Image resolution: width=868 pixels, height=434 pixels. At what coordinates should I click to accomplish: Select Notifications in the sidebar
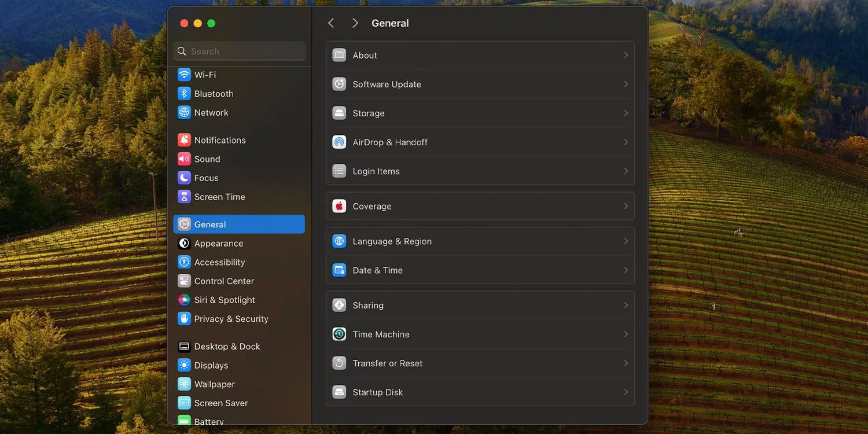point(219,140)
